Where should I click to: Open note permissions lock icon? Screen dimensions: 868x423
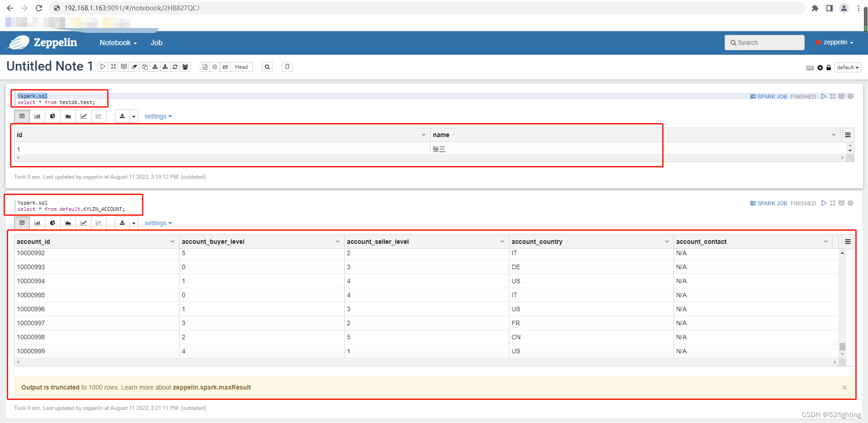pos(829,68)
